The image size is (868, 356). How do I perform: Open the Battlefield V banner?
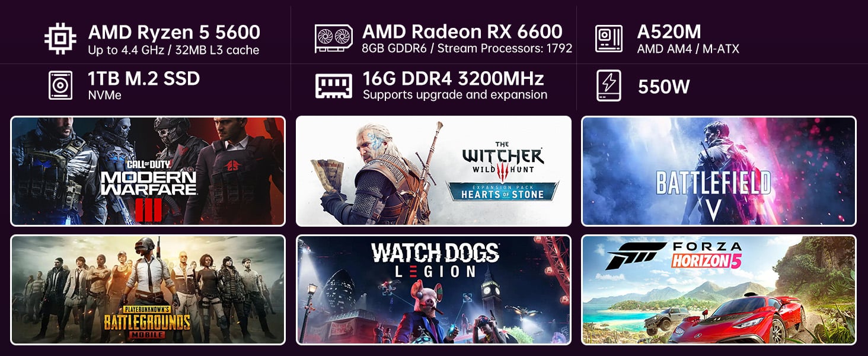[x=719, y=171]
